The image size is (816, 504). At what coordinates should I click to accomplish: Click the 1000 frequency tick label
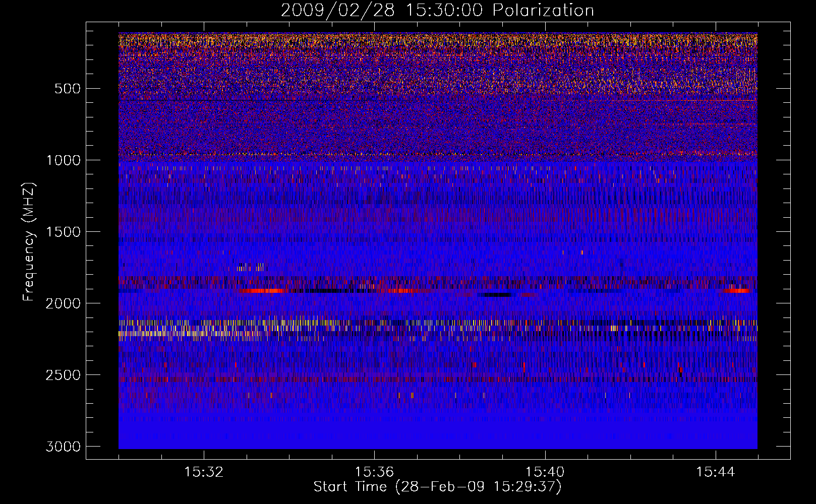click(63, 160)
